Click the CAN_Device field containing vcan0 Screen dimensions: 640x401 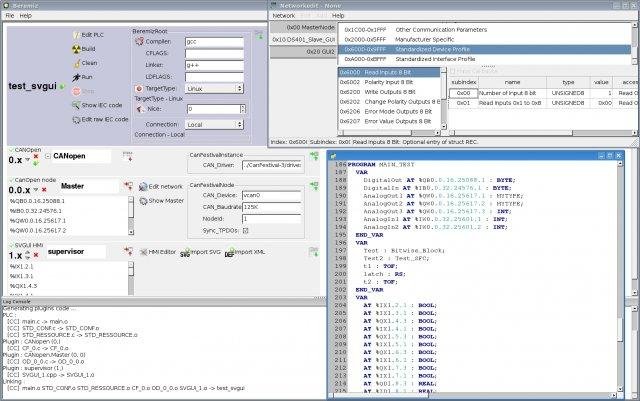tap(271, 196)
